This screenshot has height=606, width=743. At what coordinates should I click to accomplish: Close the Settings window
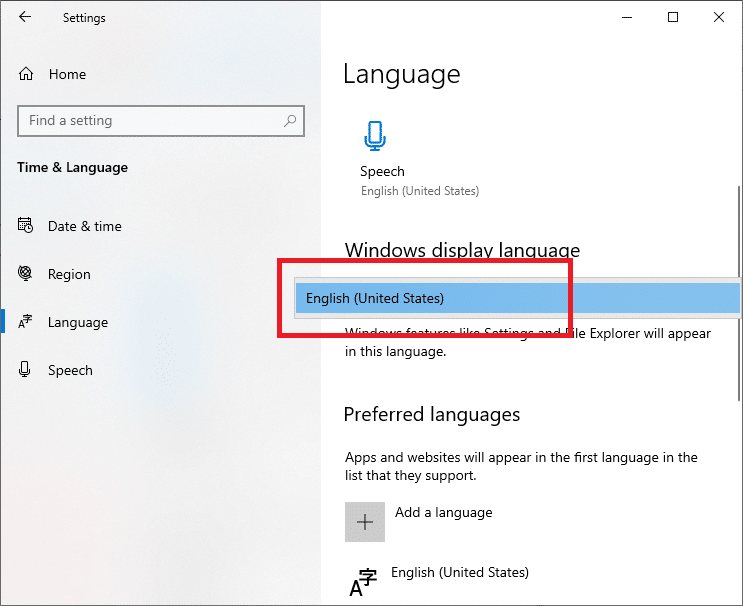tap(719, 18)
